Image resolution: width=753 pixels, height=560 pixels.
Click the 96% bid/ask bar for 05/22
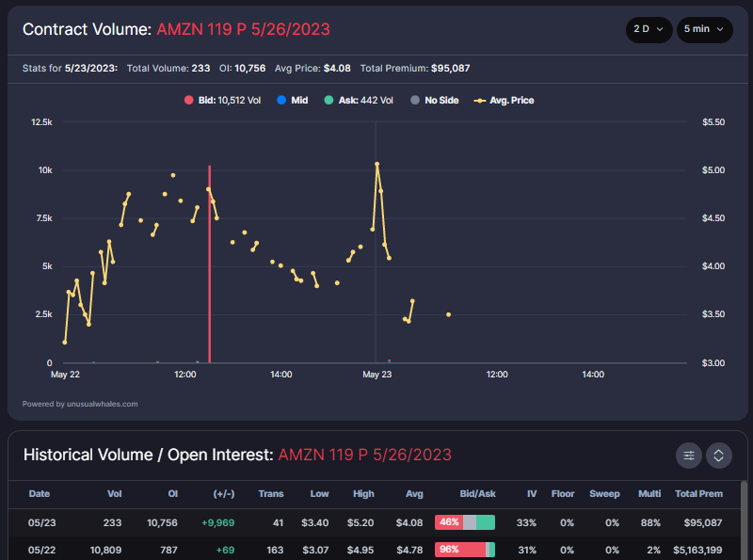coord(465,550)
